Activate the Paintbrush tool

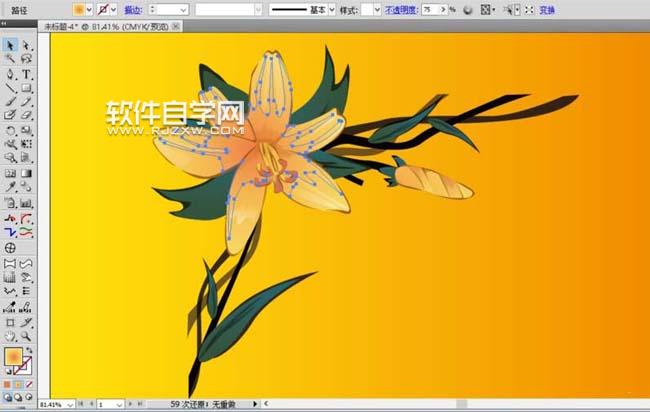click(10, 102)
